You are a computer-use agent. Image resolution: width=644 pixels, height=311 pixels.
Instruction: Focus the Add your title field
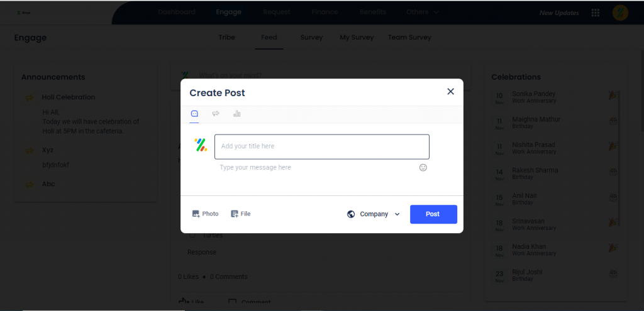(322, 146)
